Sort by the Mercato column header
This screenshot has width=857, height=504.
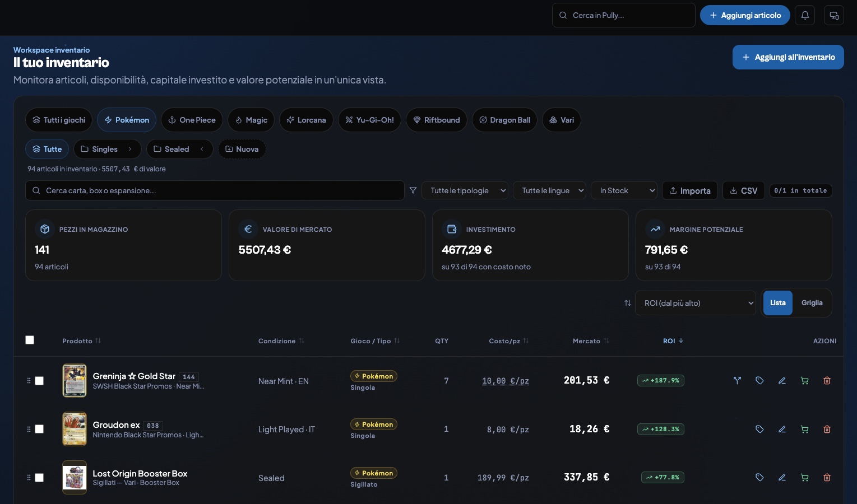[591, 341]
